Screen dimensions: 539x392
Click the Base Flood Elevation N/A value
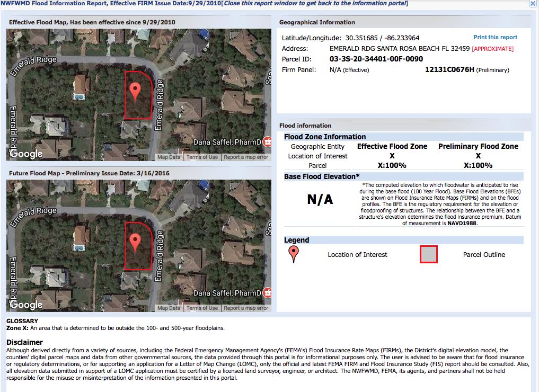pyautogui.click(x=320, y=199)
